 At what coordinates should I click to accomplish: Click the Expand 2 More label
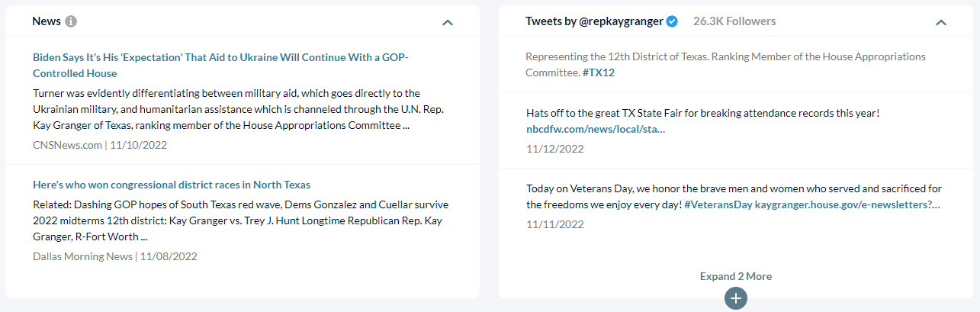pos(735,276)
